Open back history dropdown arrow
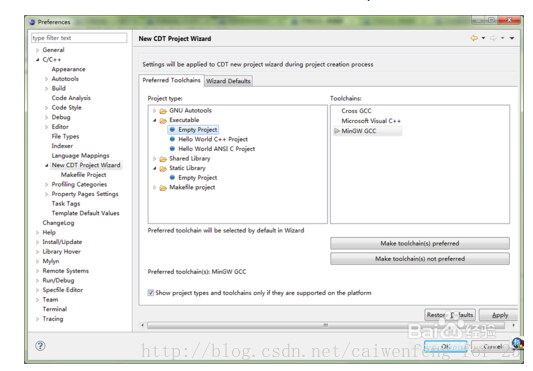This screenshot has height=371, width=533. point(483,38)
